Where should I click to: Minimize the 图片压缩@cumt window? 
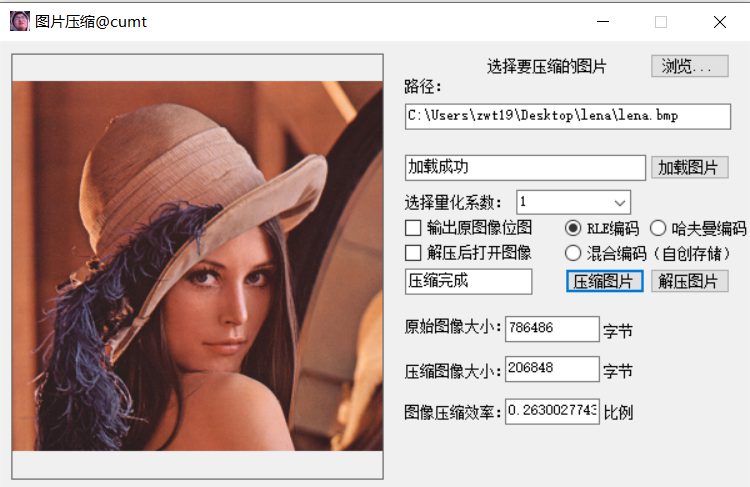(x=603, y=22)
